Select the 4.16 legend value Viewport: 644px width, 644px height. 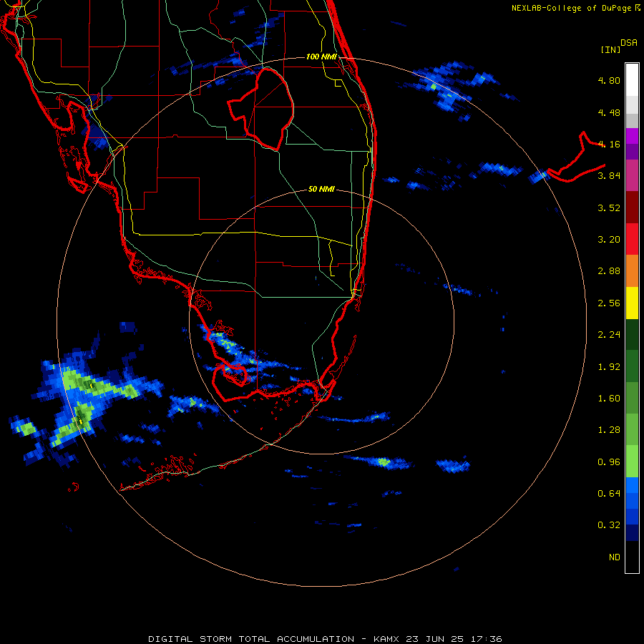[x=609, y=144]
